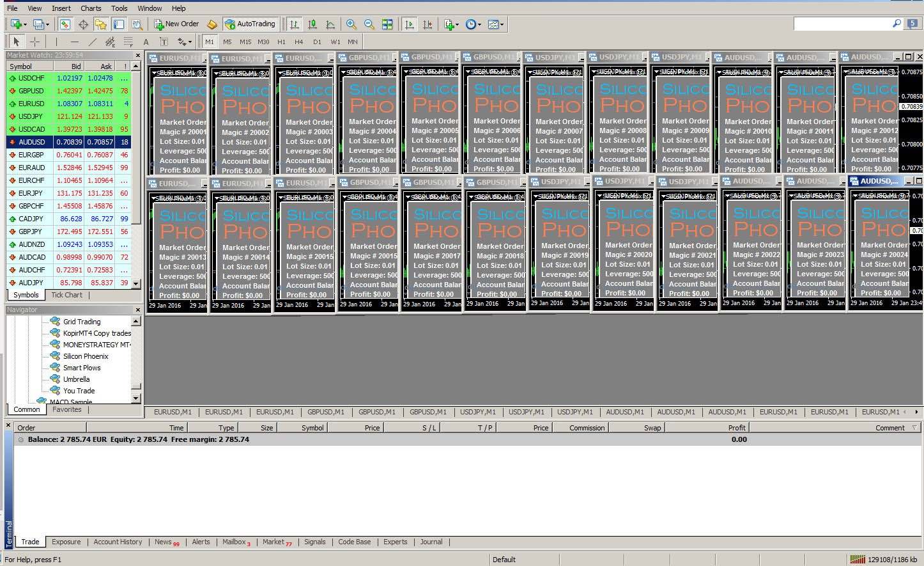Open the Tools menu
The height and width of the screenshot is (566, 924).
119,8
